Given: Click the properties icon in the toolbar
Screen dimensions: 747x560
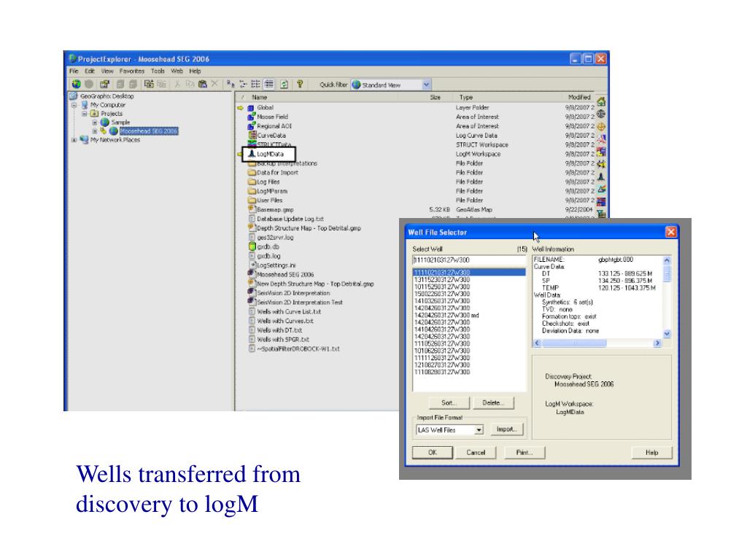Looking at the screenshot, I should (x=104, y=85).
